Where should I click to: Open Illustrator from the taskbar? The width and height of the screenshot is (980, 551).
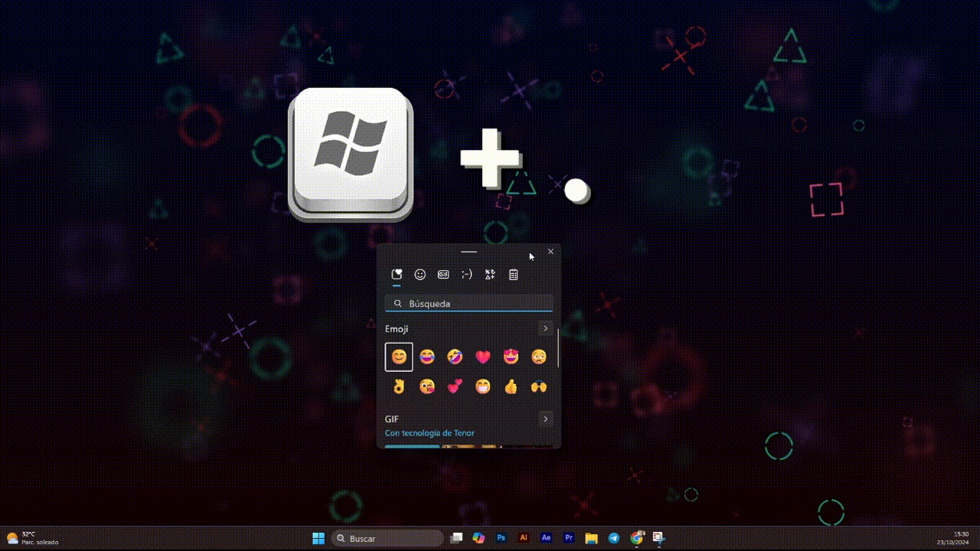click(x=524, y=538)
